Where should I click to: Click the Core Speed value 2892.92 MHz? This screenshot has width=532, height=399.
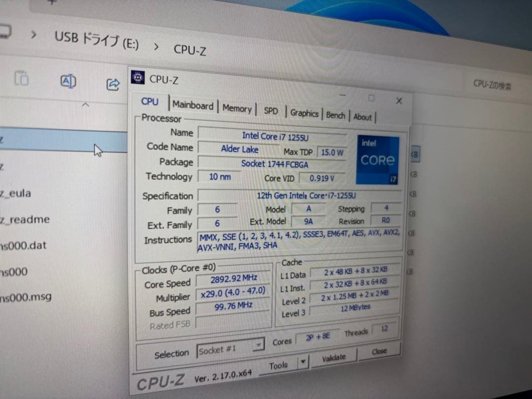click(233, 278)
